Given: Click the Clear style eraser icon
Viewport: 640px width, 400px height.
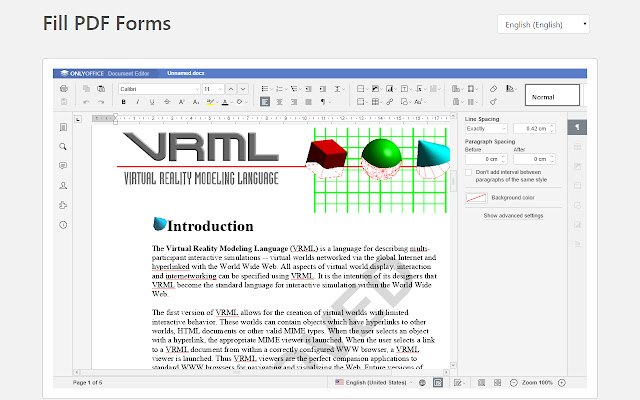Looking at the screenshot, I should pyautogui.click(x=493, y=89).
